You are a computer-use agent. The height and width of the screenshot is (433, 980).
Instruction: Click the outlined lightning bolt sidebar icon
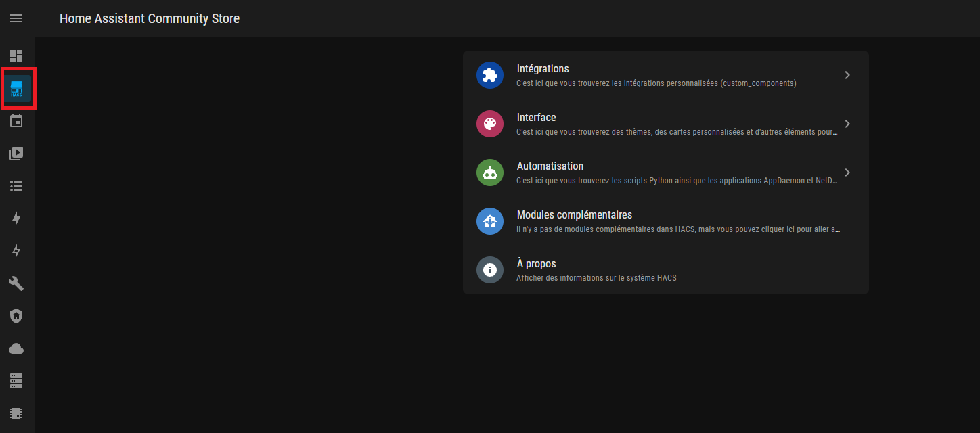coord(16,251)
